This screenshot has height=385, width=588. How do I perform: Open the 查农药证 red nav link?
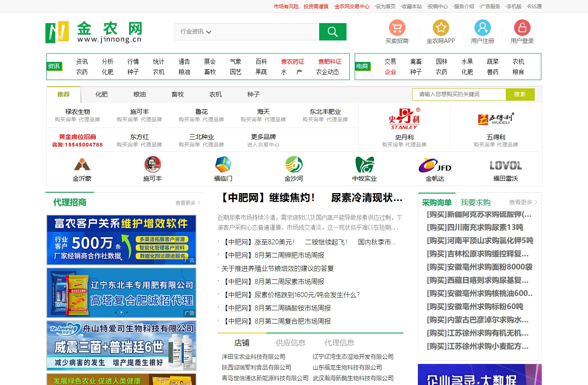(293, 61)
